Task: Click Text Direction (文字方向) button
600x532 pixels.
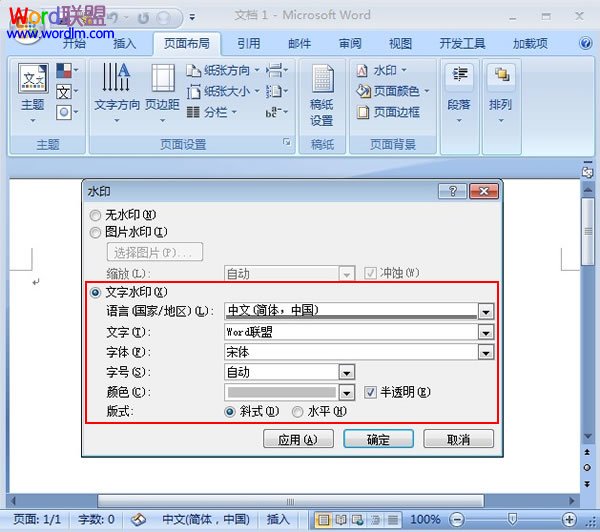Action: [x=117, y=93]
